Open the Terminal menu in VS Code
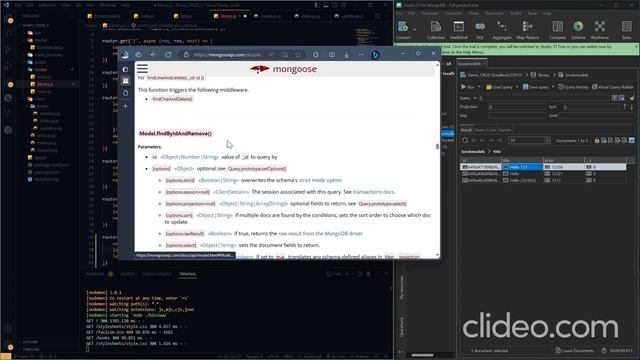The width and height of the screenshot is (640, 360). tap(107, 5)
